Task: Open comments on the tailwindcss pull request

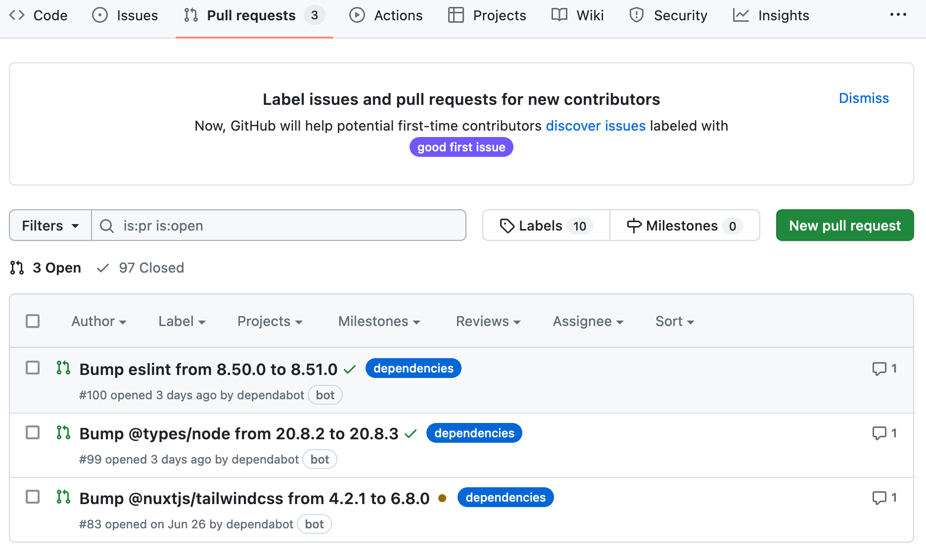Action: pyautogui.click(x=884, y=498)
